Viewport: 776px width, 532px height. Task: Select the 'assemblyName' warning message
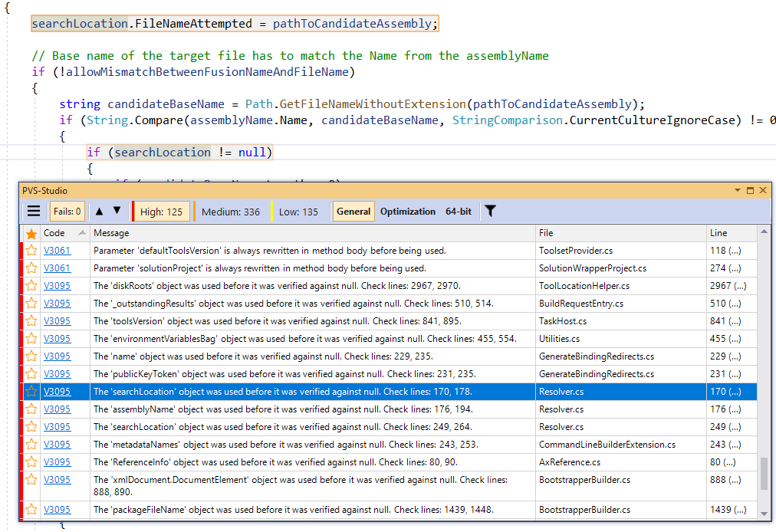click(283, 409)
